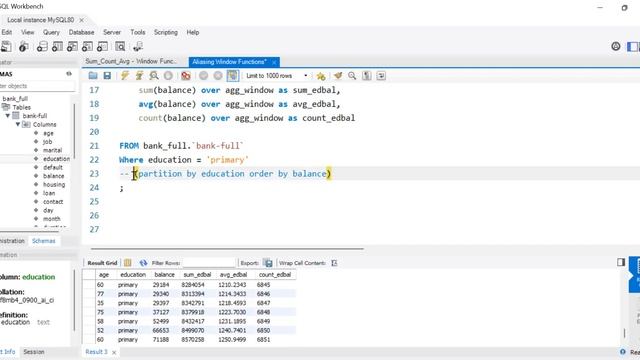The width and height of the screenshot is (640, 360).
Task: Click the editor horizontal scrollbar
Action: point(227,248)
